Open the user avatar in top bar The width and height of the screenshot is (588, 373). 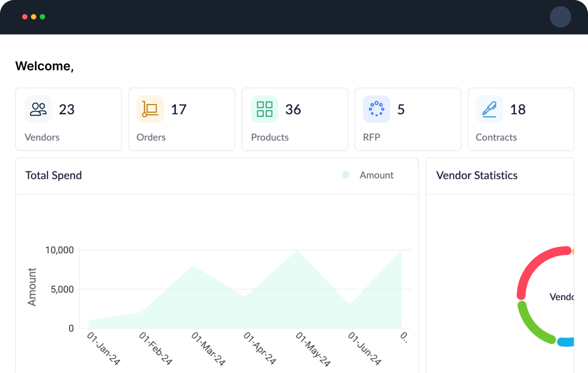pyautogui.click(x=560, y=17)
